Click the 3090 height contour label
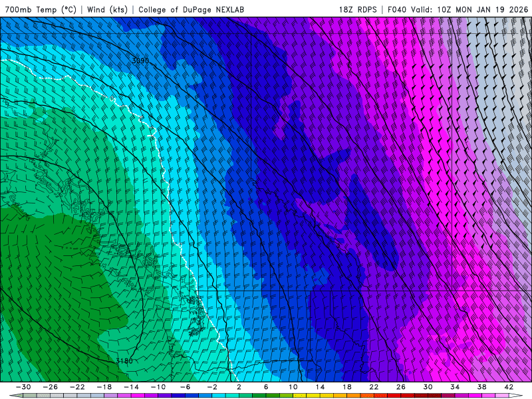Viewport: 532px width, 399px height. [x=140, y=61]
